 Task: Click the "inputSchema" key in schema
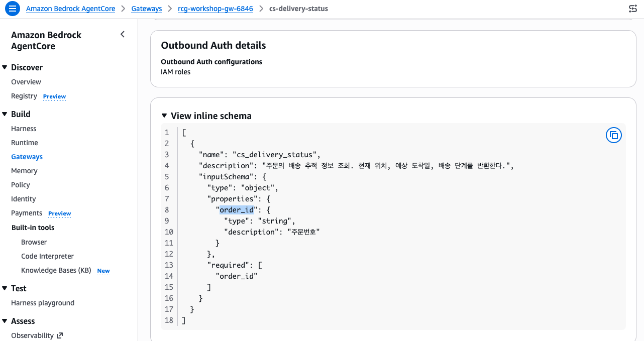pos(226,177)
